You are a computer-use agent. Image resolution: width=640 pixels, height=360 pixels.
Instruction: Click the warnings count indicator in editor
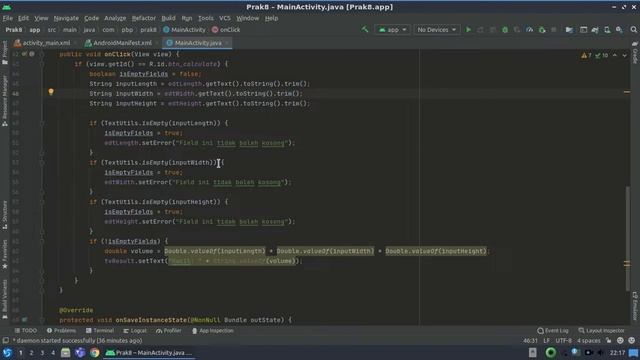tap(586, 55)
